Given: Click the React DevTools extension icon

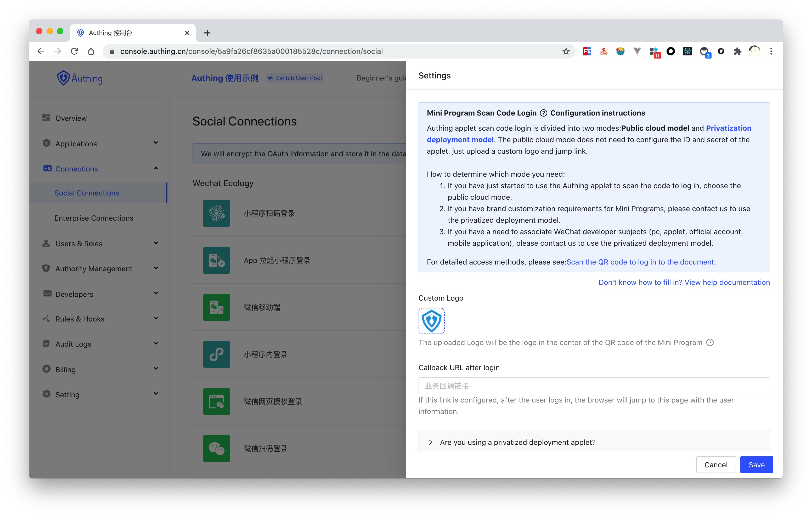Looking at the screenshot, I should [x=687, y=51].
